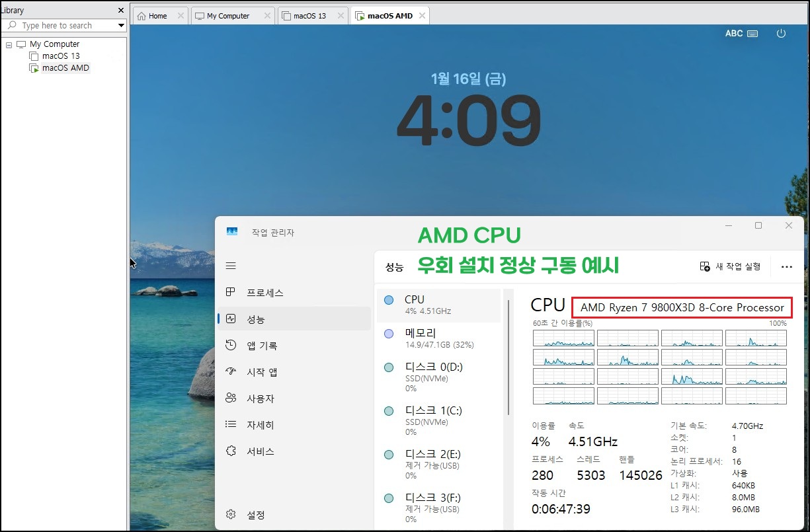Click the Details list icon
Screen dimensions: 810x532
click(231, 424)
